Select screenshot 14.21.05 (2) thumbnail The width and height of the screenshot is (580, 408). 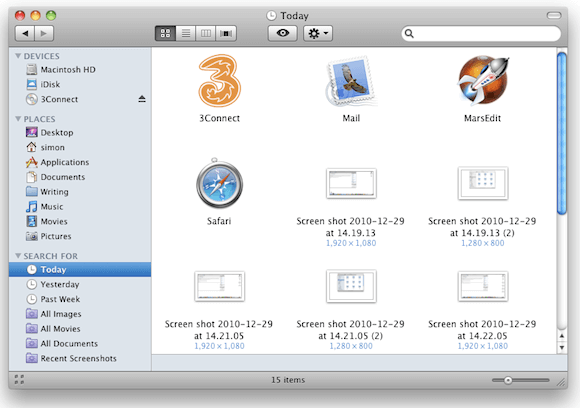(x=351, y=286)
